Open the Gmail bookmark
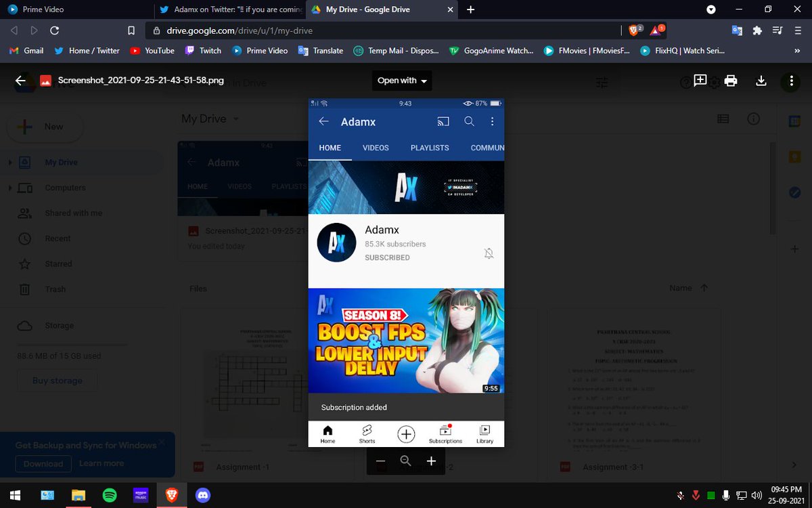 coord(26,51)
